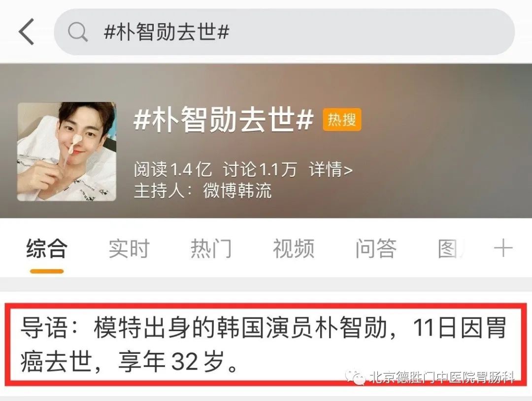Click the search field with #朴智勋去世#
Screen dimensions: 532x401
[x=284, y=32]
